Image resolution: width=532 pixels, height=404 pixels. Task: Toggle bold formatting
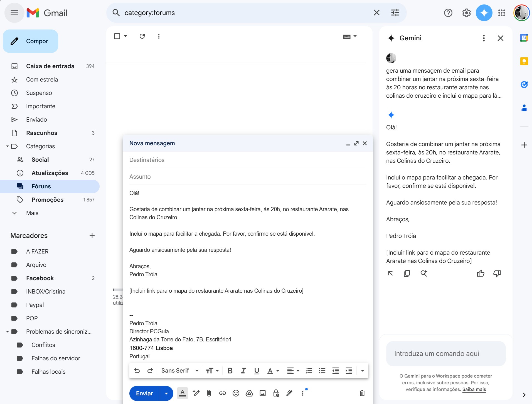point(230,371)
